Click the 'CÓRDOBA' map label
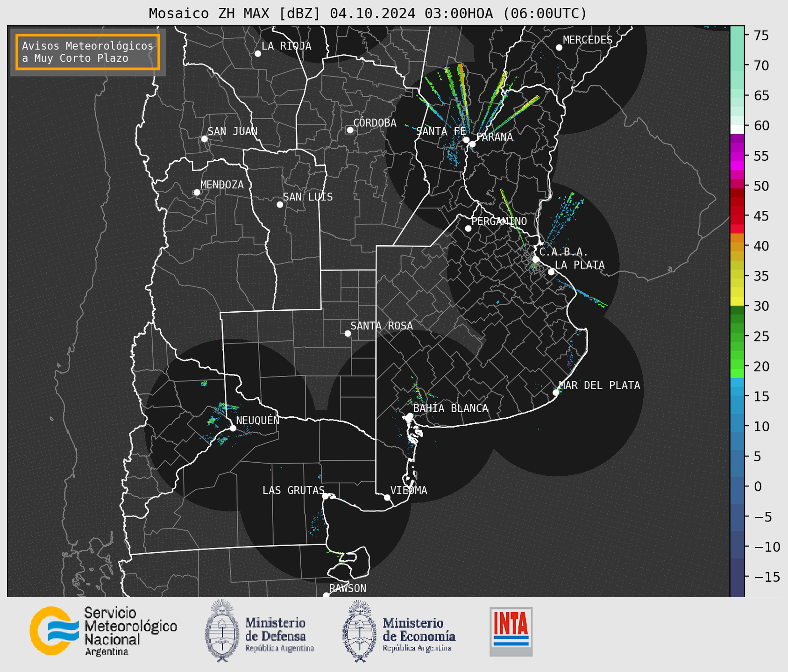 [375, 123]
